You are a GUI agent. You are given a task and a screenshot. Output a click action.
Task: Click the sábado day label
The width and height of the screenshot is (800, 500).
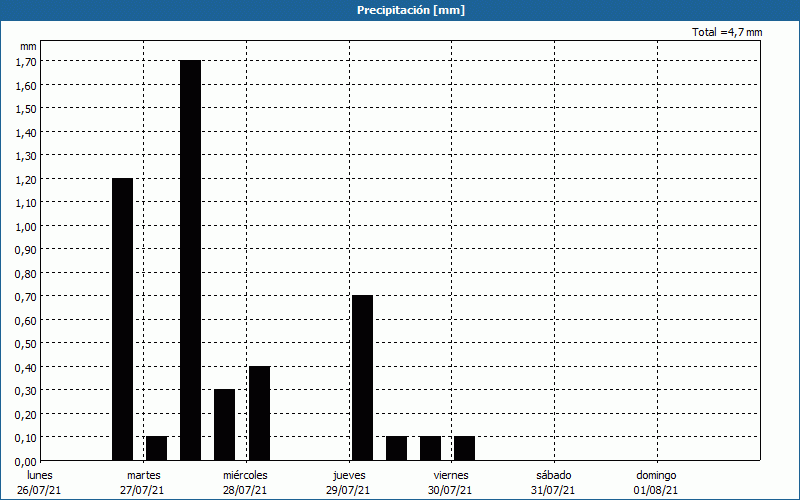(x=554, y=475)
